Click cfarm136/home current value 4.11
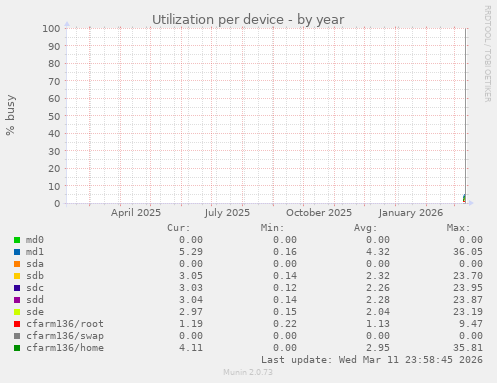 [191, 348]
